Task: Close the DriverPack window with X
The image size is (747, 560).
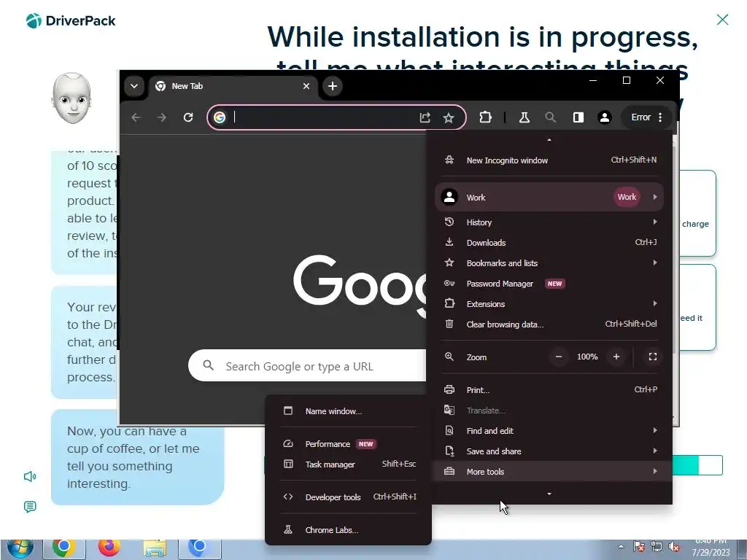Action: pos(722,20)
